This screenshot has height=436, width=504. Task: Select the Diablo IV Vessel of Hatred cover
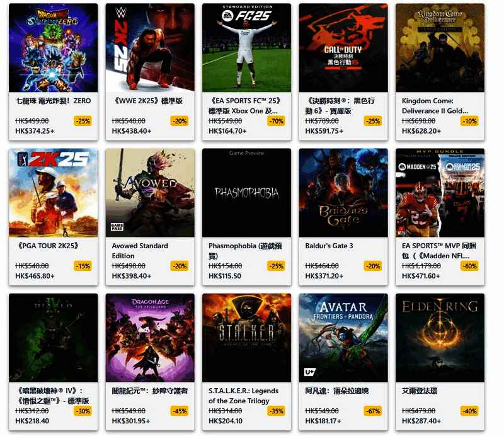(x=54, y=338)
